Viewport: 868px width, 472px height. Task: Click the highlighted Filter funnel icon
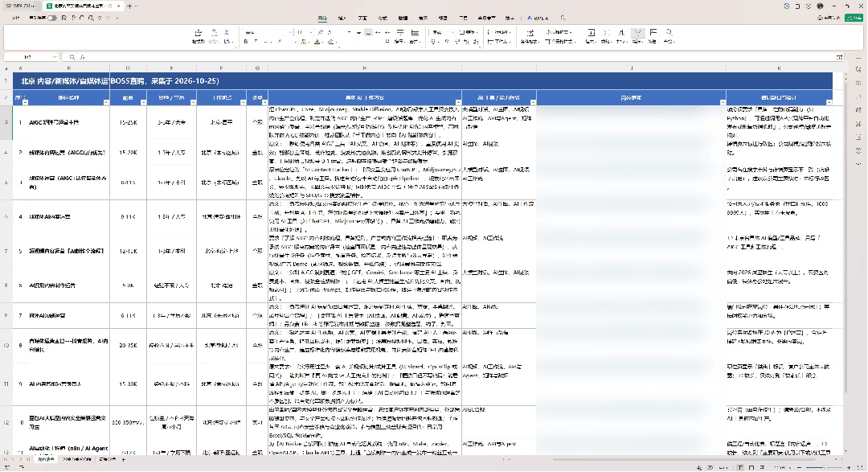coord(637,33)
